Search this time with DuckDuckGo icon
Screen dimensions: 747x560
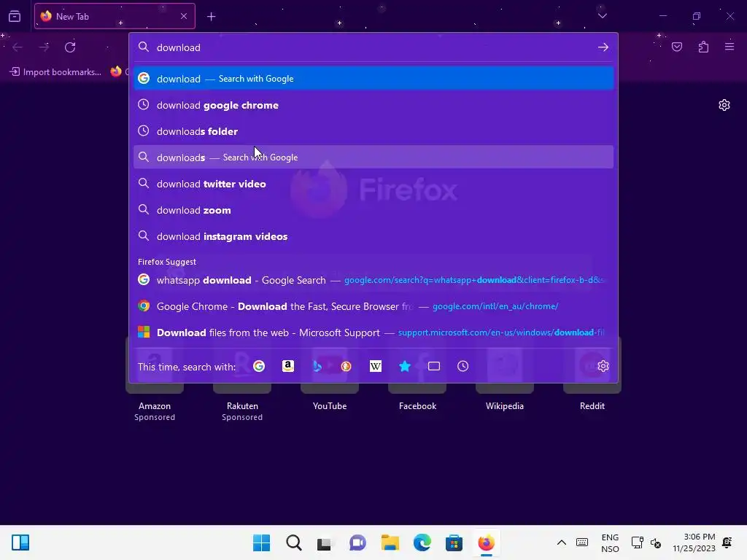347,366
